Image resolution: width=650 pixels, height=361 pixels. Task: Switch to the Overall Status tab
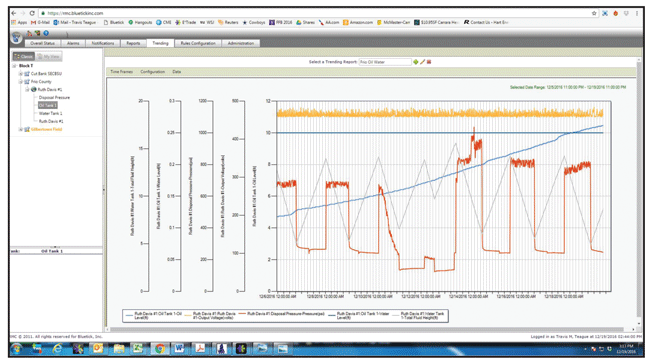pos(43,43)
